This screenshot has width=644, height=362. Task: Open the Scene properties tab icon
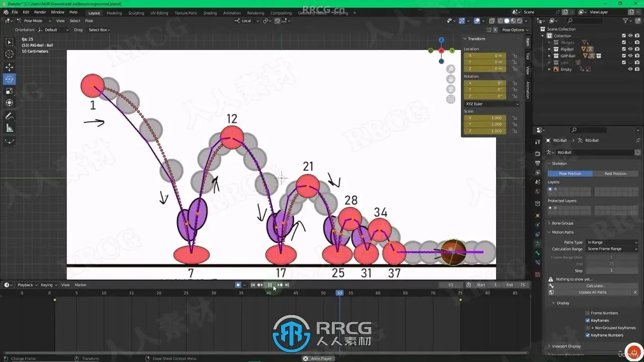pyautogui.click(x=538, y=182)
